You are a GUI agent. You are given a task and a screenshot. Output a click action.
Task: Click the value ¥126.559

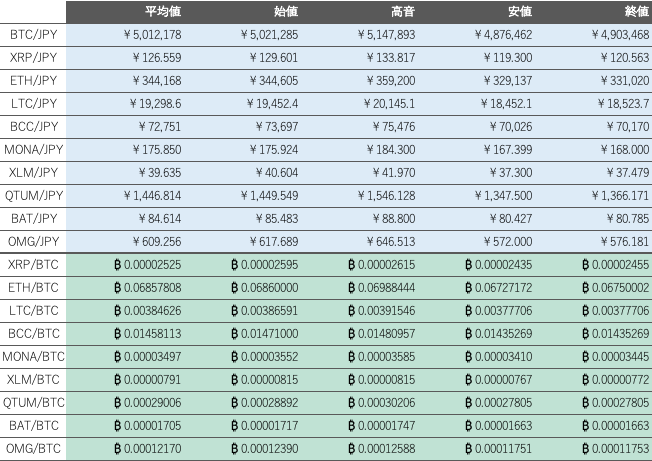coord(157,57)
